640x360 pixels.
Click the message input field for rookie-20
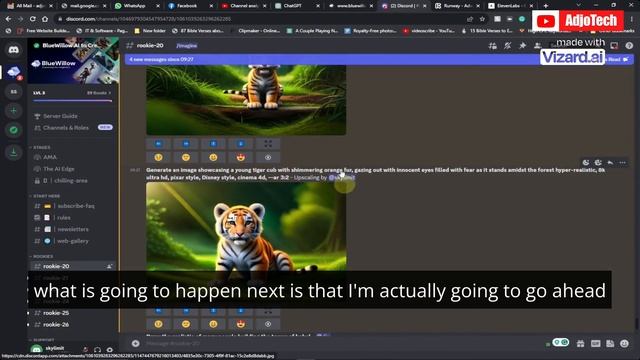[x=343, y=344]
